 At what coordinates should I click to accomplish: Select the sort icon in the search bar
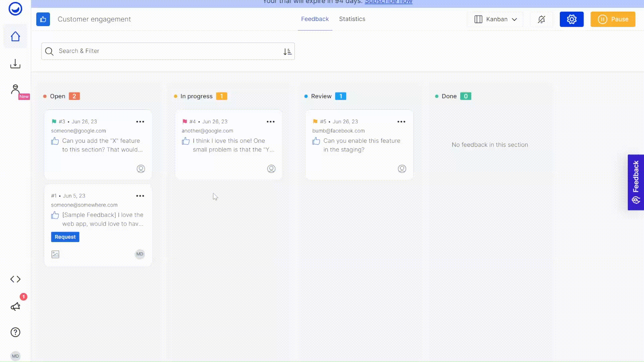287,51
